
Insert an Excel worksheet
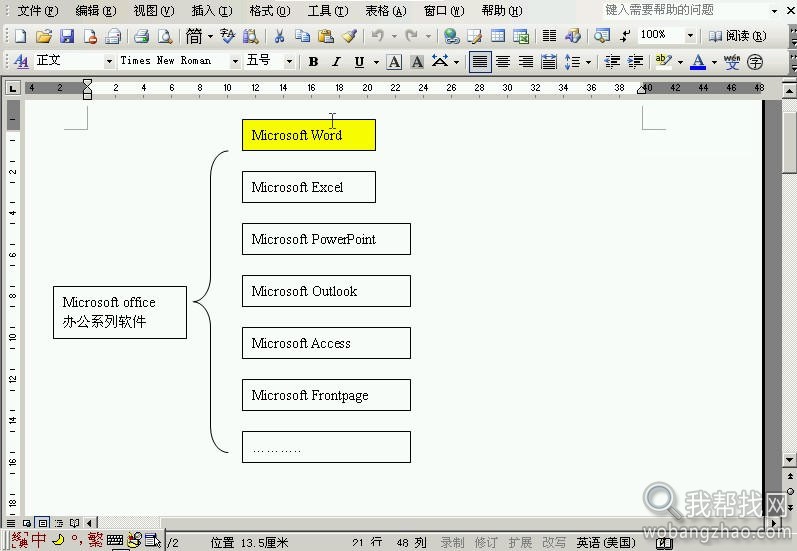(521, 36)
